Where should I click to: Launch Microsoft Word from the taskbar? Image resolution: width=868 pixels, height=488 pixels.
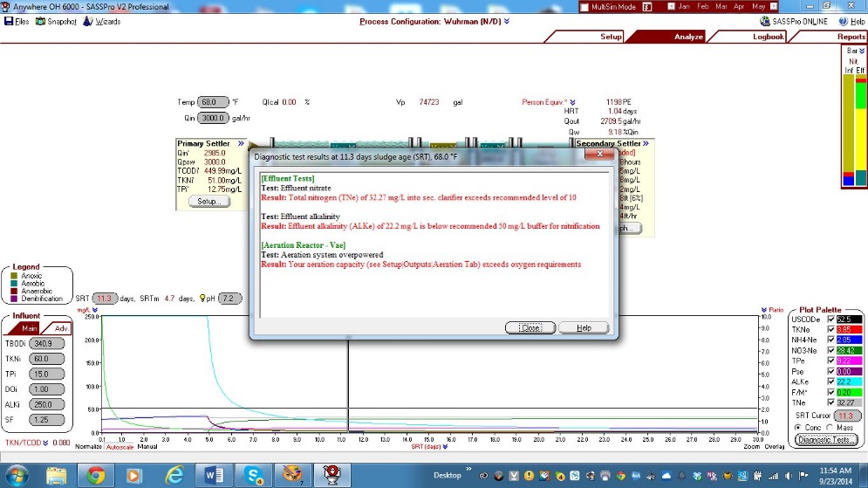(x=215, y=475)
